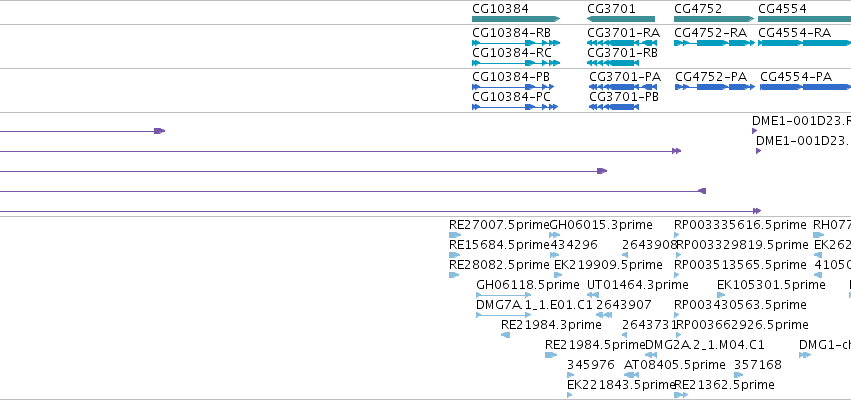
Task: Click the 2643907 EST marker
Action: 604,315
